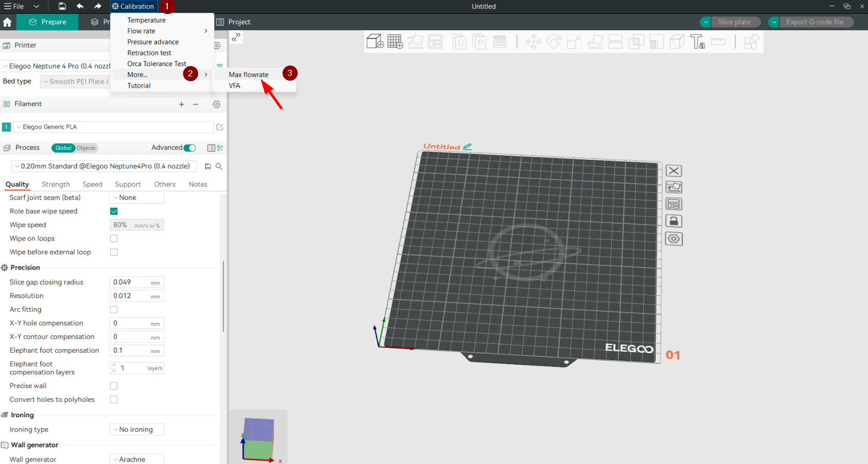Click the search process settings magnifier
The height and width of the screenshot is (464, 868).
(x=219, y=166)
